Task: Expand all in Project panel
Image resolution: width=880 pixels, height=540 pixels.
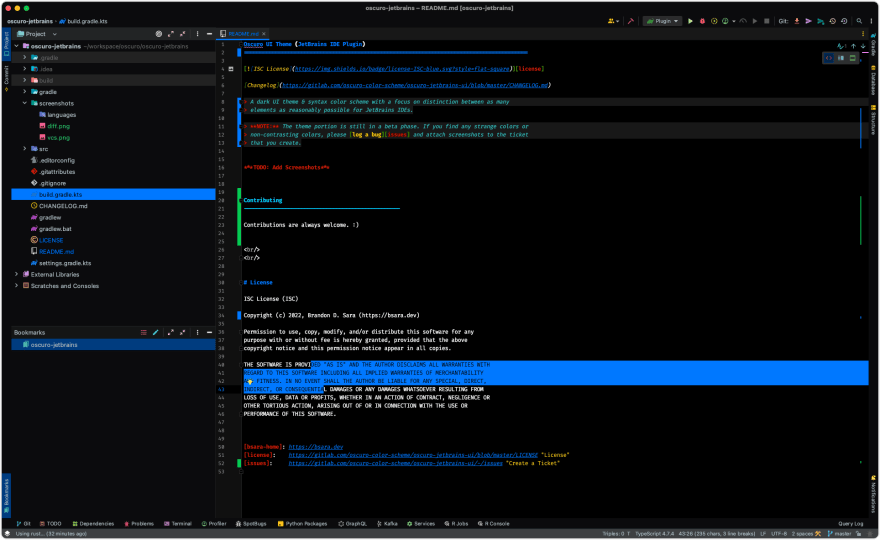Action: tap(171, 34)
